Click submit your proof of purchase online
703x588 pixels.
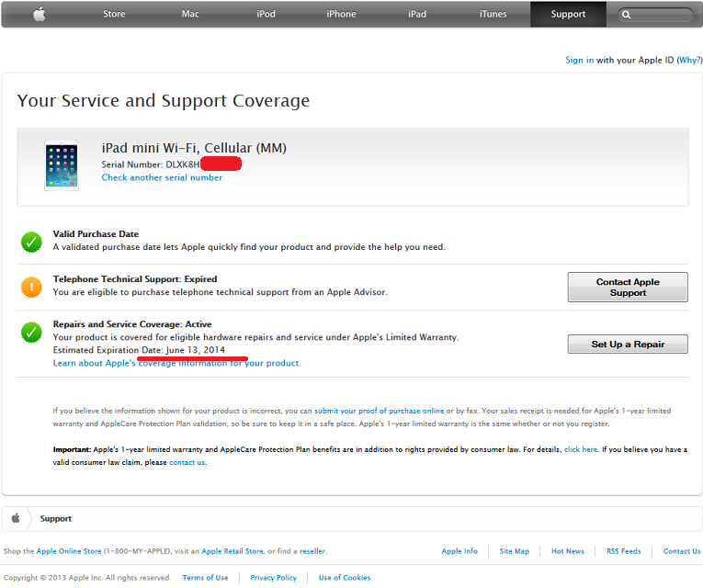(379, 411)
